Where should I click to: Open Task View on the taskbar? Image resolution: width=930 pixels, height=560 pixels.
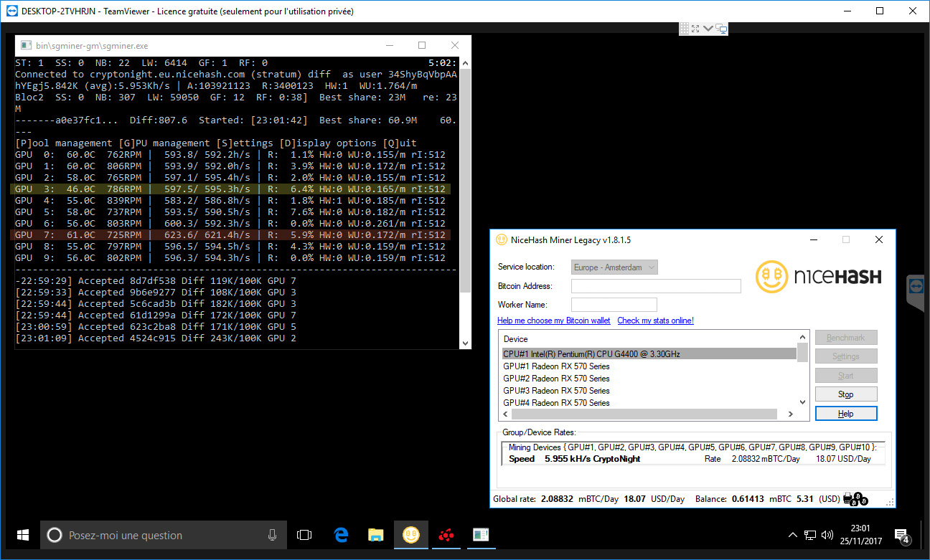pos(304,535)
